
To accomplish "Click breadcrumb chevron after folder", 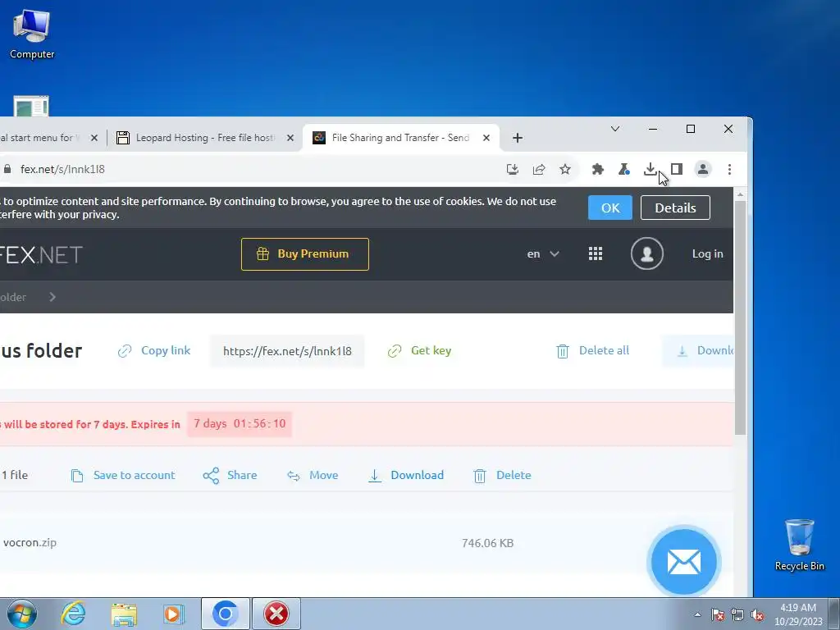I will (x=52, y=297).
